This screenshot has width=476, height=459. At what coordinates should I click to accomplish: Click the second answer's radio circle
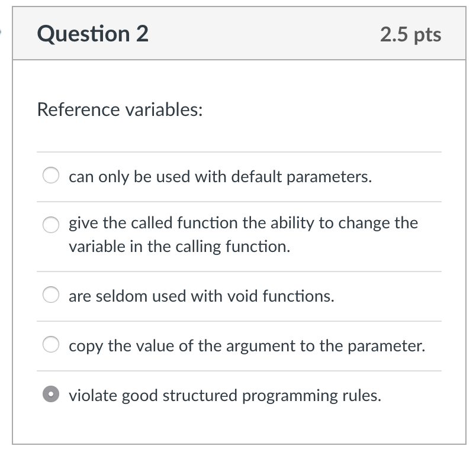tap(50, 224)
